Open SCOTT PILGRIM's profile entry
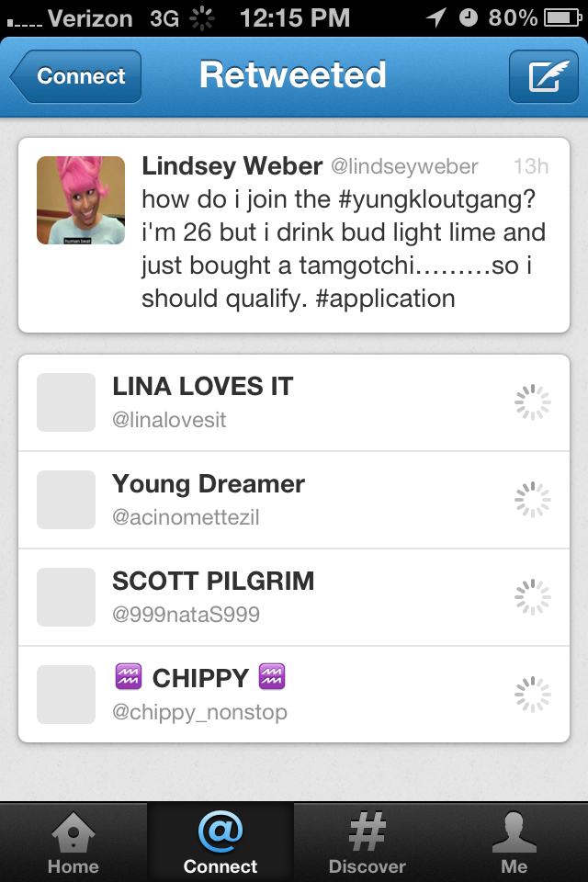The height and width of the screenshot is (882, 588). click(x=294, y=597)
